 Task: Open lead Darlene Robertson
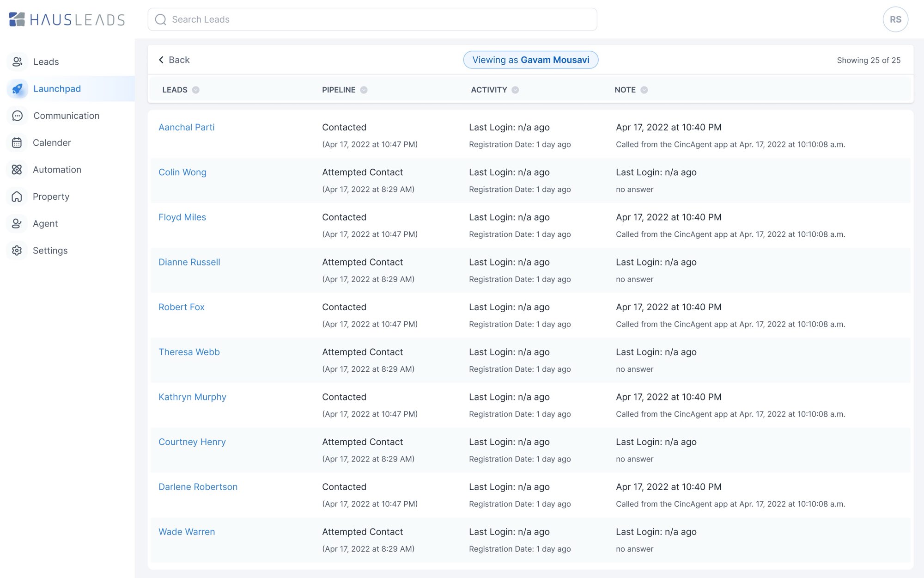198,486
